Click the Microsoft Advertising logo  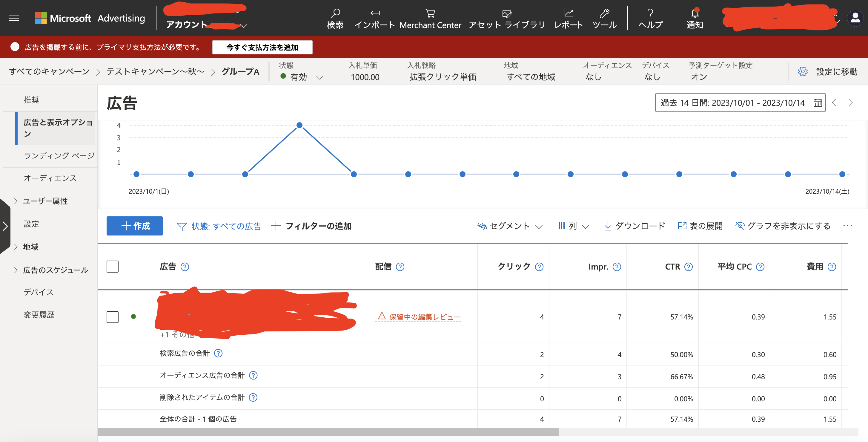tap(90, 18)
